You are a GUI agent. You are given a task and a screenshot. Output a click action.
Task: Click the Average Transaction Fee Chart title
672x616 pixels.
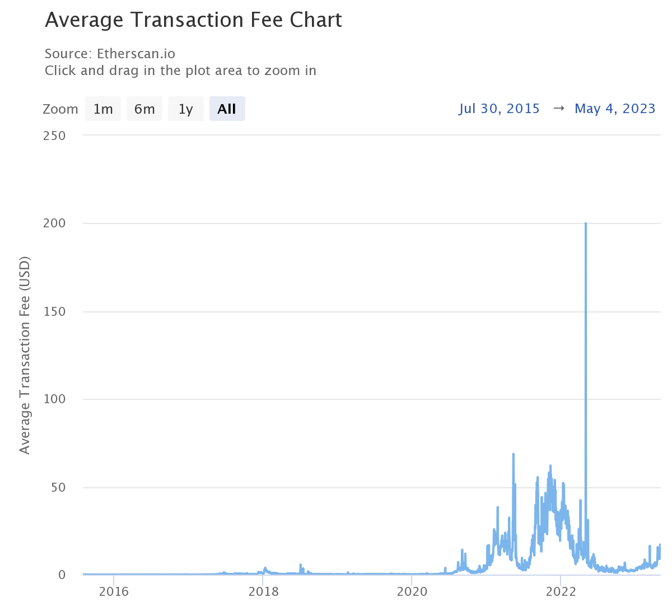pos(193,20)
